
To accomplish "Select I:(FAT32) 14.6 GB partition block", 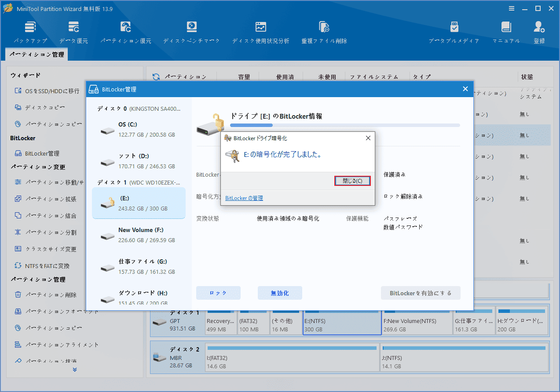I will 292,358.
